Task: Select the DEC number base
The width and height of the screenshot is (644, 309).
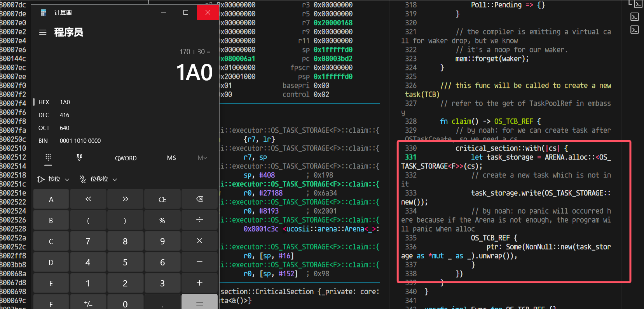Action: pyautogui.click(x=126, y=115)
